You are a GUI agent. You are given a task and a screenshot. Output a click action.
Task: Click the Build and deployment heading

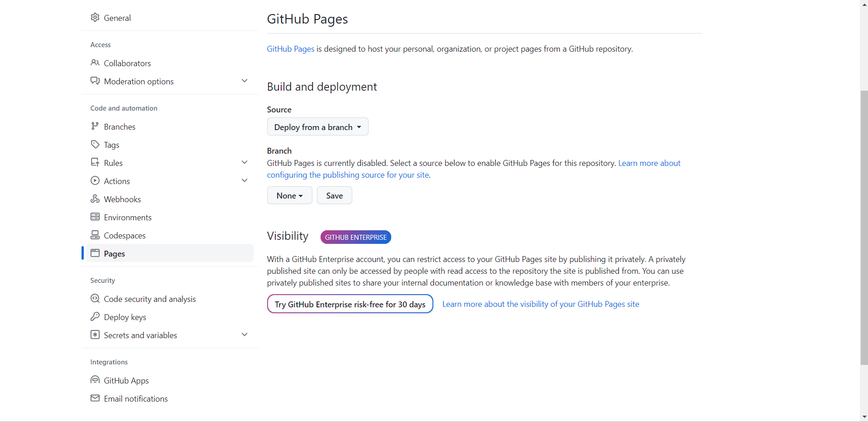[322, 87]
